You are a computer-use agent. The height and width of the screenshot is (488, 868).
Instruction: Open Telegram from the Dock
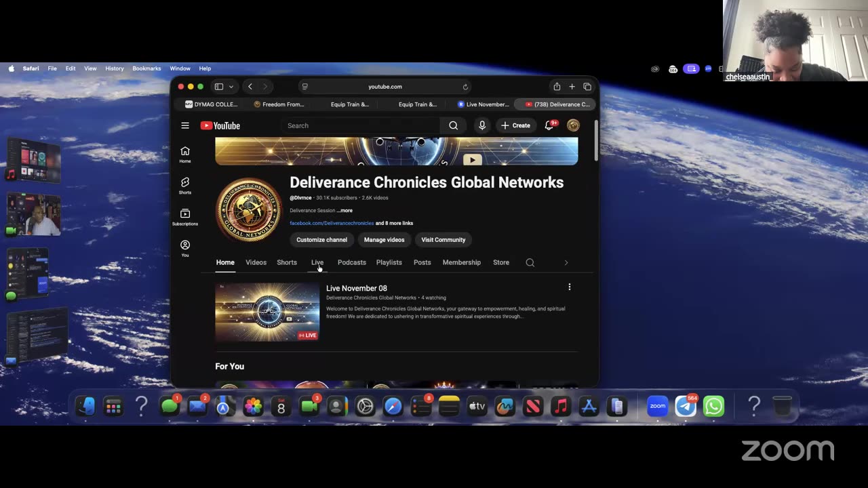pyautogui.click(x=686, y=406)
